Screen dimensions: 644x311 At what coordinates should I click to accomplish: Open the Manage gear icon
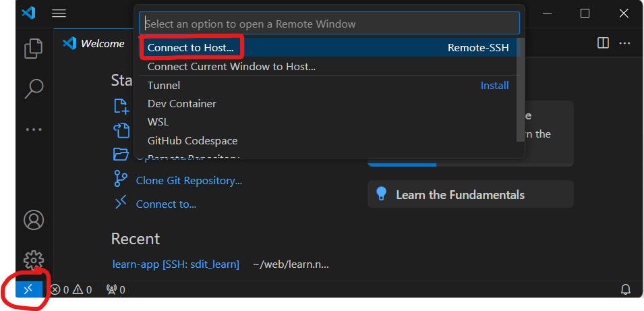[x=34, y=260]
